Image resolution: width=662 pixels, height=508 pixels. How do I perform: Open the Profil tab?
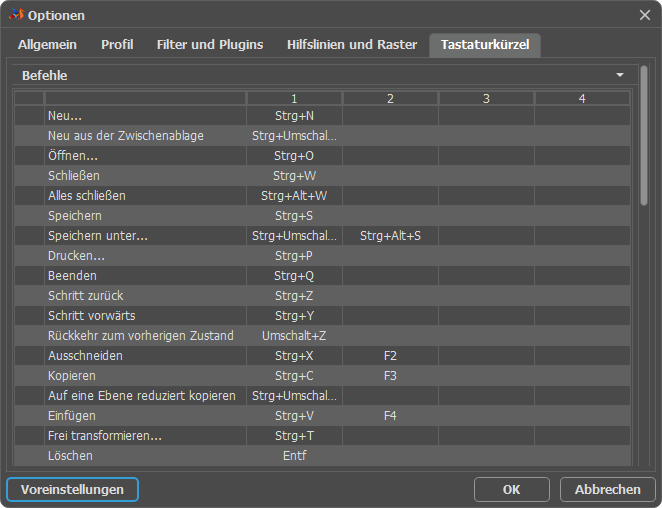pyautogui.click(x=117, y=45)
